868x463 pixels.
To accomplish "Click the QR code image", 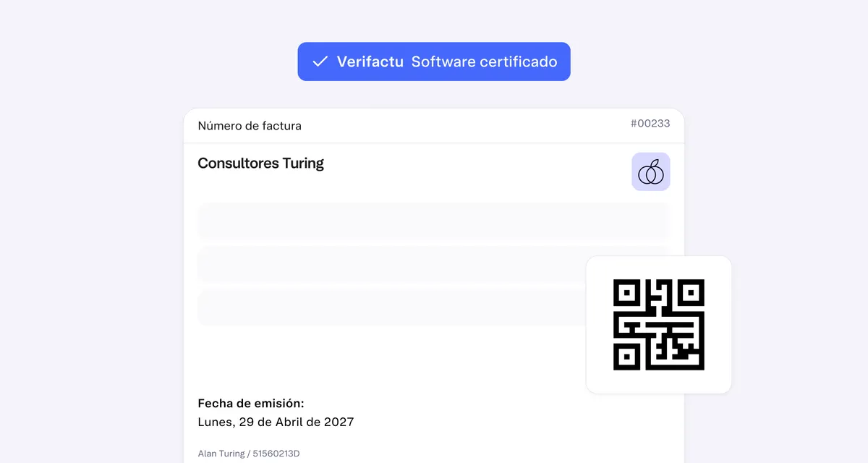I will pos(659,325).
